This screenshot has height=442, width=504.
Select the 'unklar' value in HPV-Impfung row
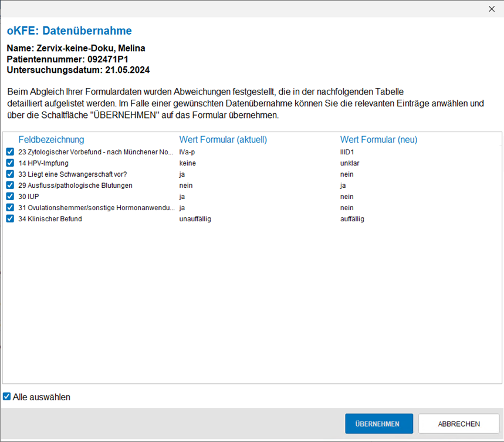[350, 163]
